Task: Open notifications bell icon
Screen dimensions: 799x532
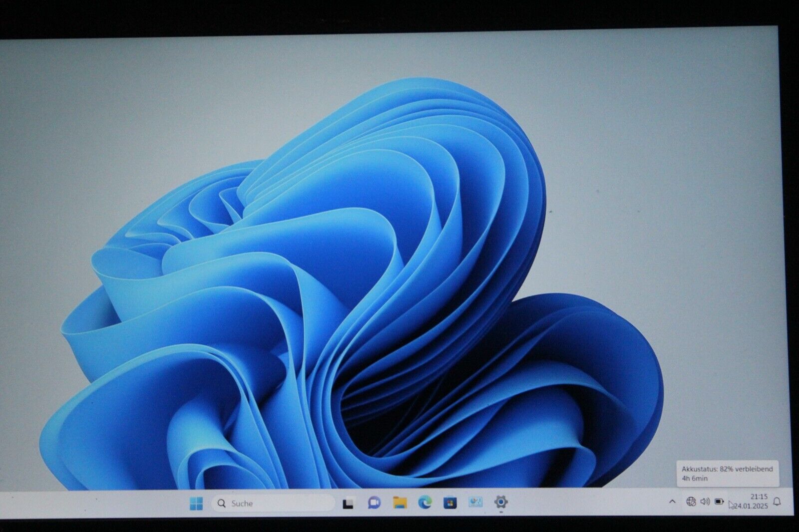Action: [777, 501]
